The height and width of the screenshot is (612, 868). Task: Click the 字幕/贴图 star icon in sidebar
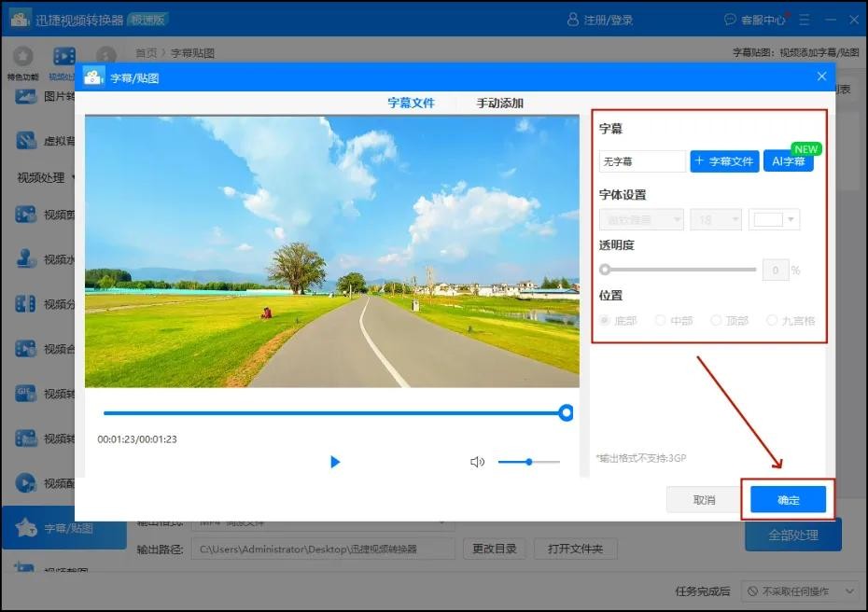click(26, 529)
